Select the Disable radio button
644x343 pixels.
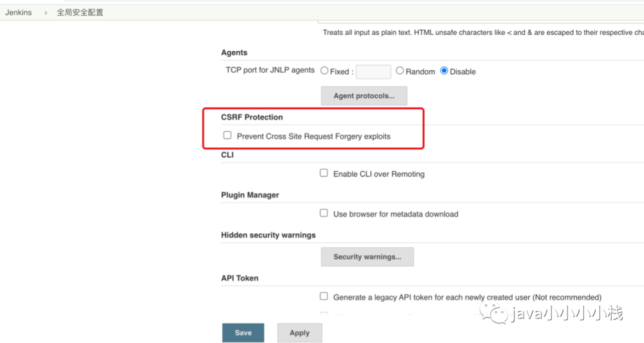[x=444, y=71]
